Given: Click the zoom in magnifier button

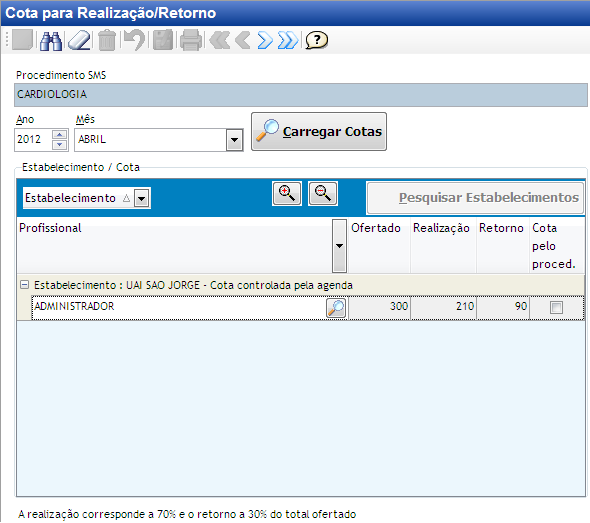Looking at the screenshot, I should point(287,193).
